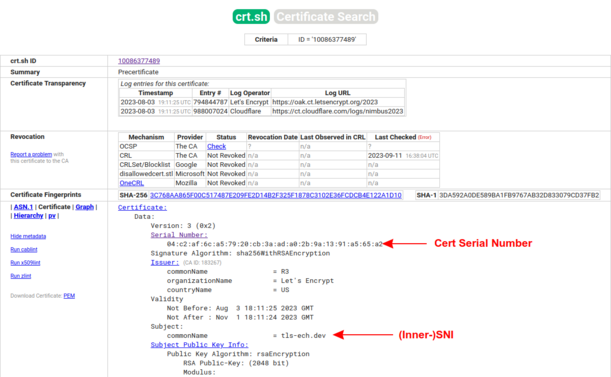
Task: Click the CRLSet/Blocklist mechanism cell
Action: click(x=146, y=165)
